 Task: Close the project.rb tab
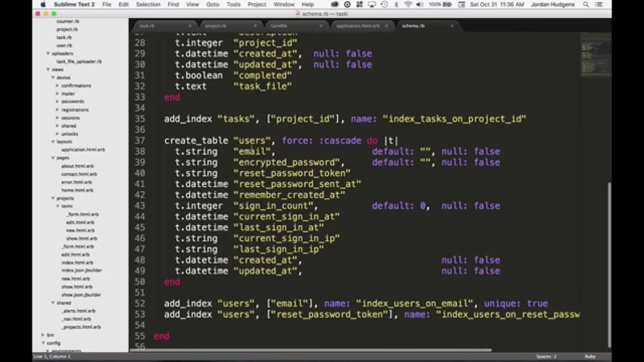[x=256, y=26]
